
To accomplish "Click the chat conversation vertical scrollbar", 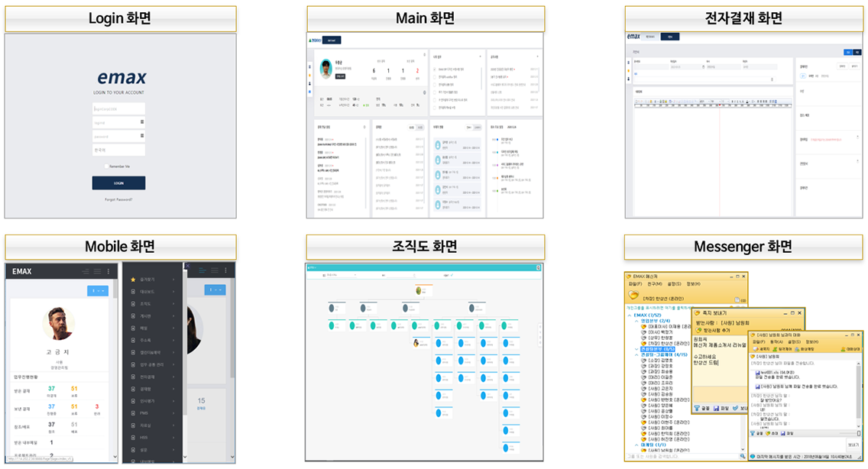I will [x=859, y=392].
